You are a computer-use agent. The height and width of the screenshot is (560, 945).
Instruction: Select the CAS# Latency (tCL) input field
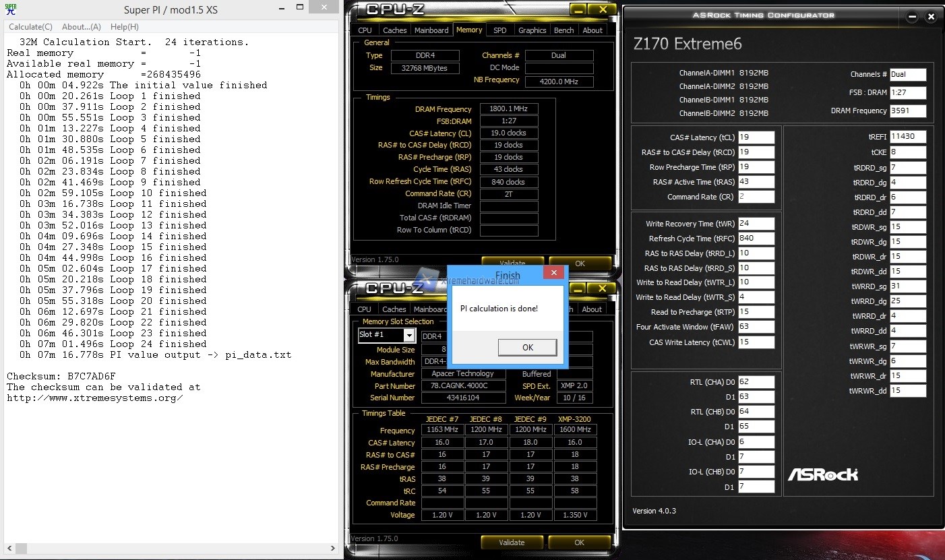tap(756, 137)
